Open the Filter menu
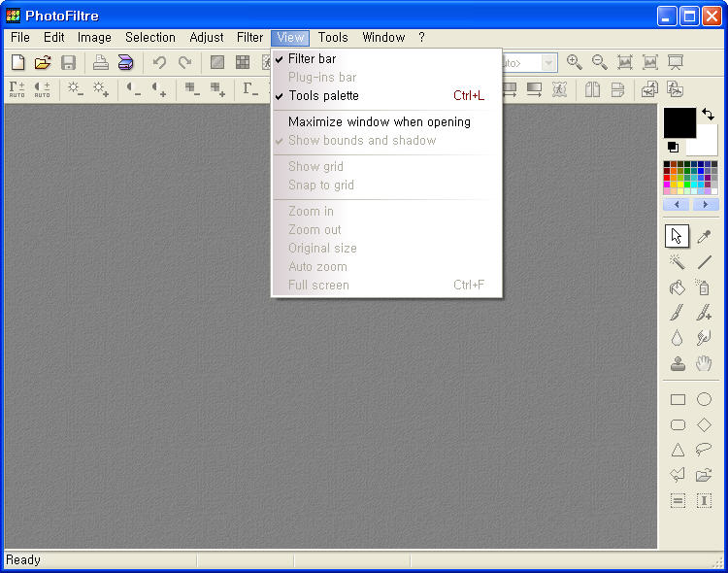This screenshot has width=728, height=573. tap(249, 37)
